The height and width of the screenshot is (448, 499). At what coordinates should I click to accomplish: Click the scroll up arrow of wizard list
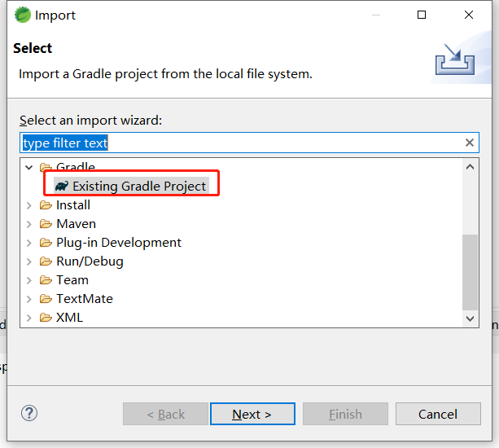pyautogui.click(x=470, y=167)
